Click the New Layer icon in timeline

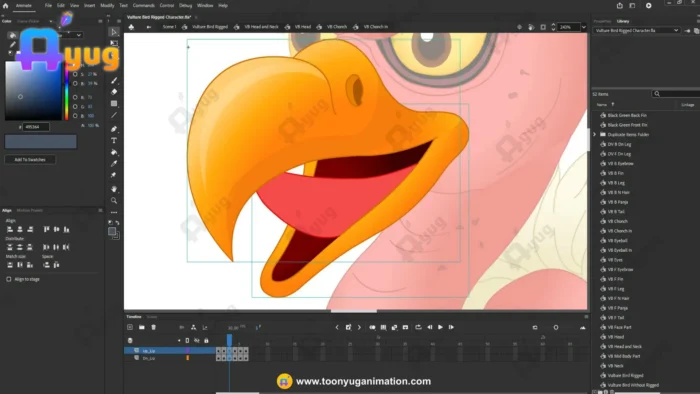tap(130, 327)
